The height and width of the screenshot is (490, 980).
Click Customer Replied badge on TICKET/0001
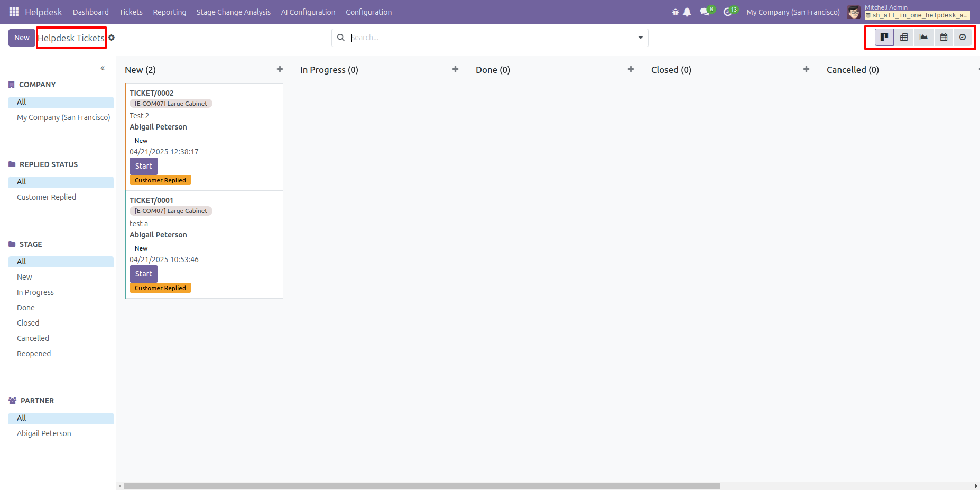pyautogui.click(x=160, y=288)
